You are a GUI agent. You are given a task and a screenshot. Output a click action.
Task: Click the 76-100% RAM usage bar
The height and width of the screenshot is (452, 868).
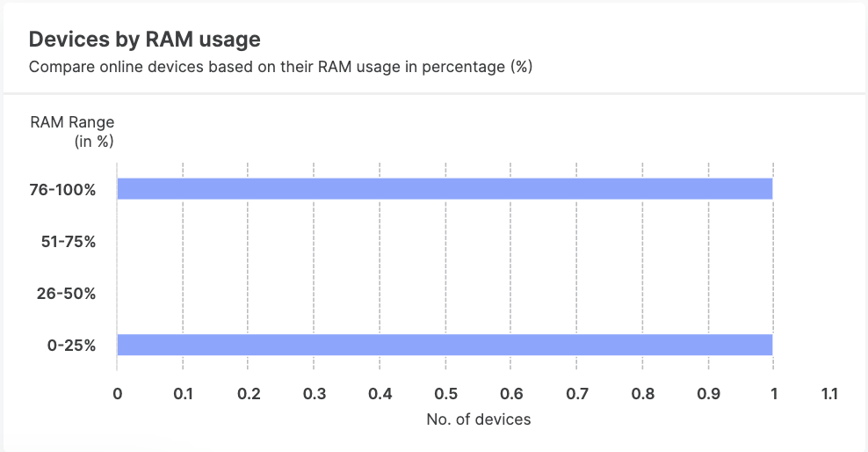[445, 189]
